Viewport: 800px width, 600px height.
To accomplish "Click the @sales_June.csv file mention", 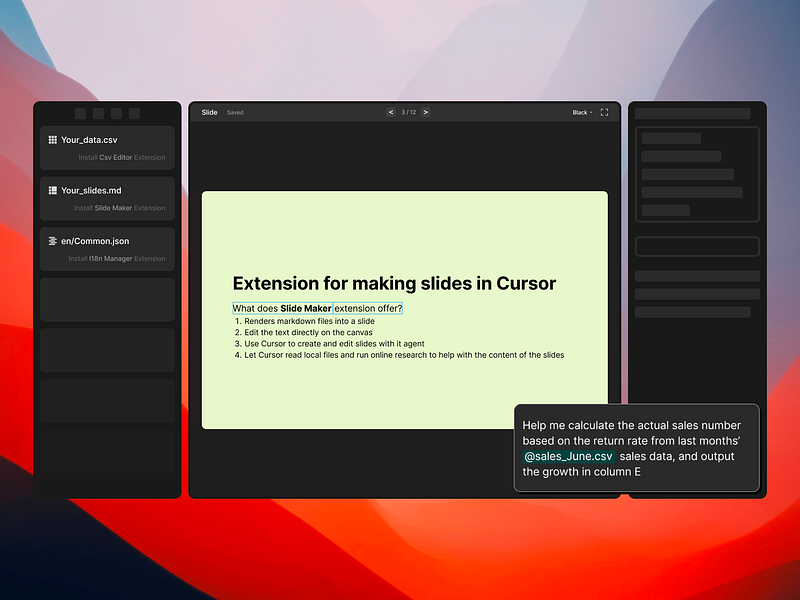I will point(568,456).
